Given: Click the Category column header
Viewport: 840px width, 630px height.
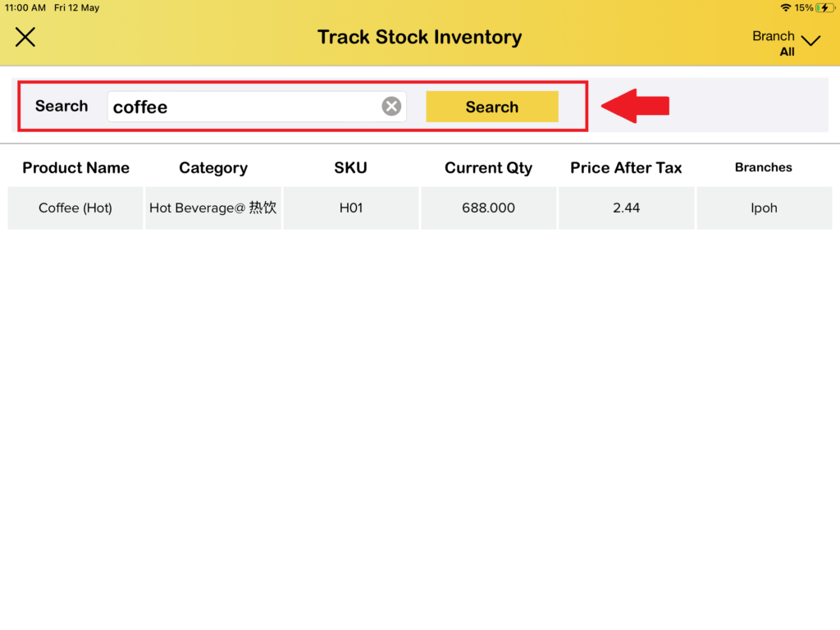Looking at the screenshot, I should pyautogui.click(x=213, y=167).
